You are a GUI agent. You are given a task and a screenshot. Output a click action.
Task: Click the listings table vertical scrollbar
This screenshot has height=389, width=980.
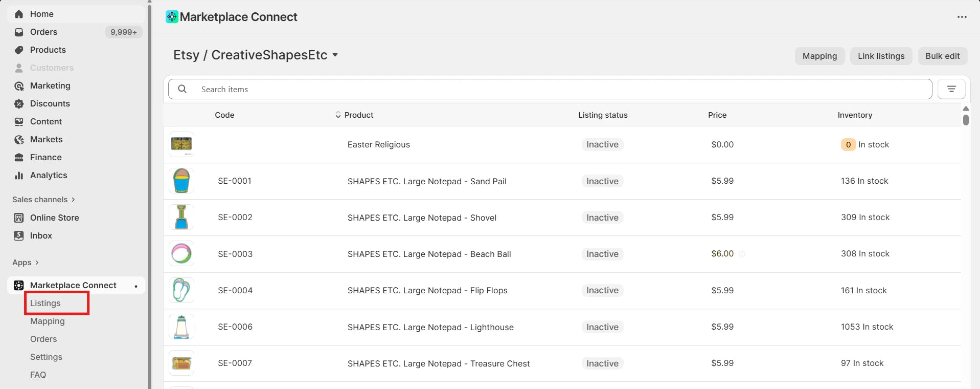pos(966,120)
